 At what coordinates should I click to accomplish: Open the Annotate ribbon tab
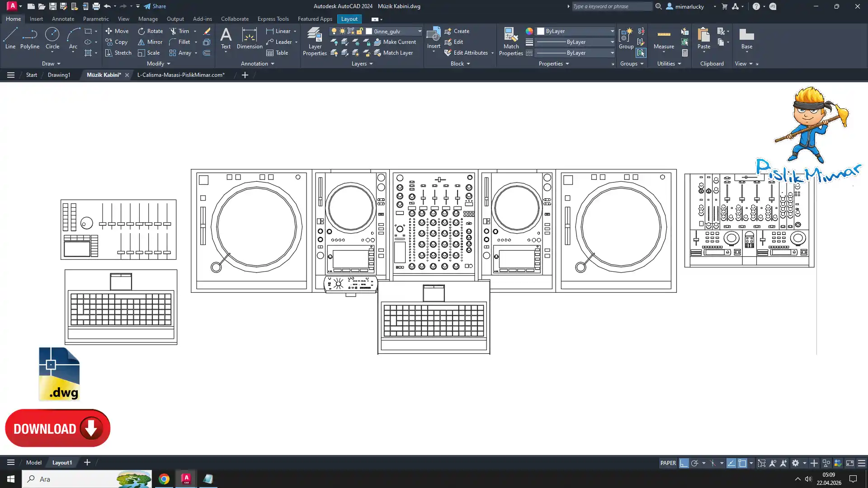pyautogui.click(x=63, y=19)
